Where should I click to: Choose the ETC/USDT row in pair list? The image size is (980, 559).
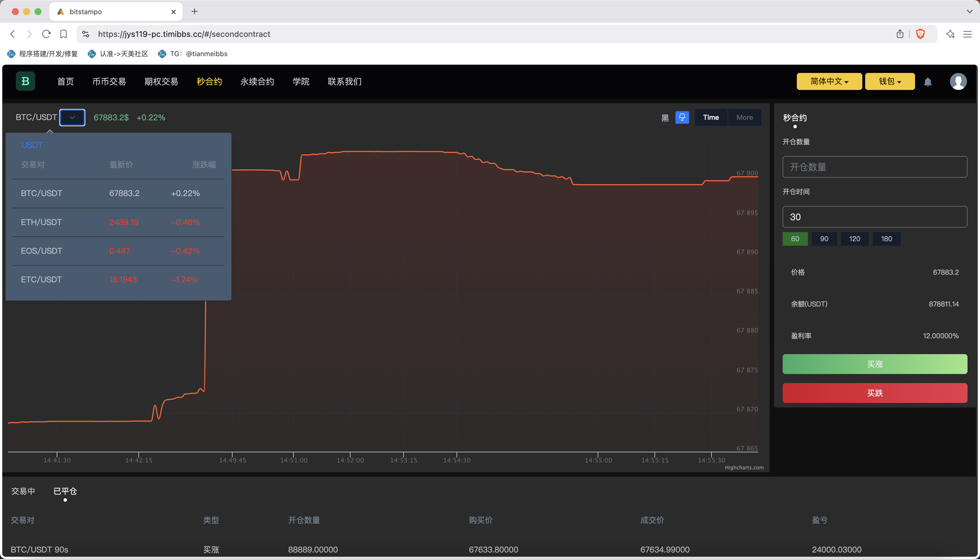click(119, 279)
